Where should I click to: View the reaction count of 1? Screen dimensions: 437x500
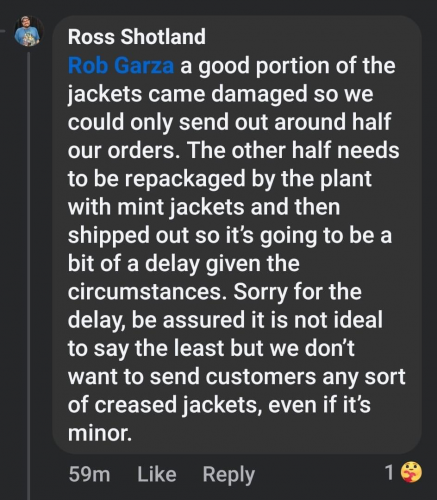coord(389,472)
